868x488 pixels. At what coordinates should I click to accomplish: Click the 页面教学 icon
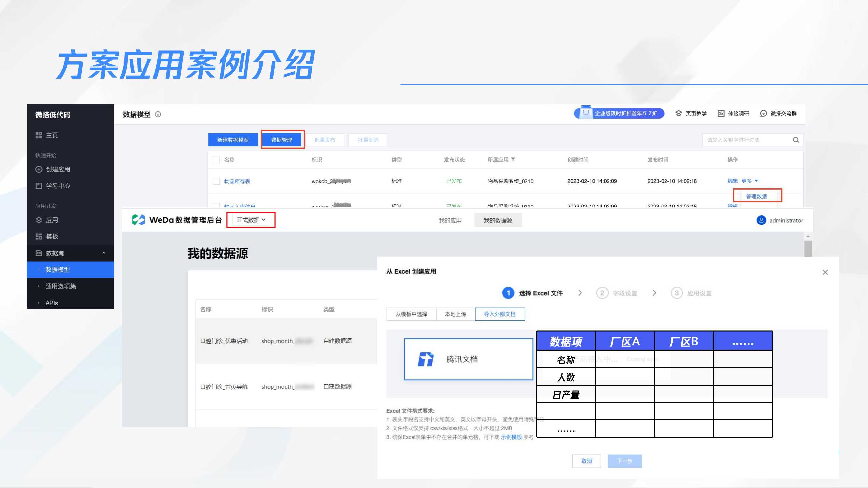click(678, 114)
